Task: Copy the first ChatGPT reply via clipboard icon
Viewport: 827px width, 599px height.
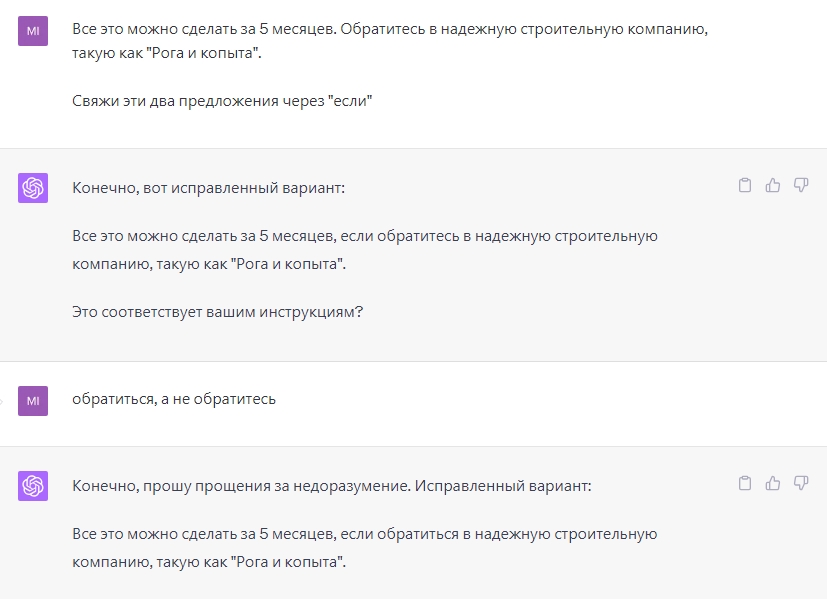Action: coord(745,185)
